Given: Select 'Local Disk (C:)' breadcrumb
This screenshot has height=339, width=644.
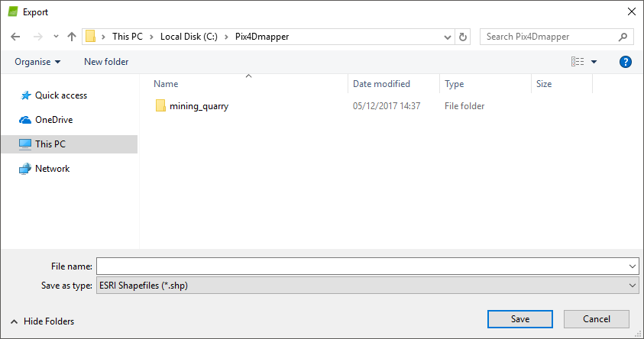Looking at the screenshot, I should [189, 37].
